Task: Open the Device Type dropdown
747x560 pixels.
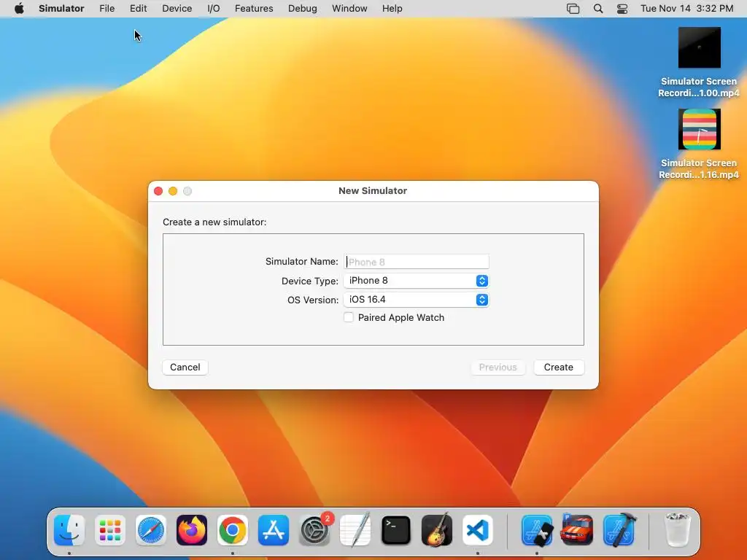Action: pos(417,281)
